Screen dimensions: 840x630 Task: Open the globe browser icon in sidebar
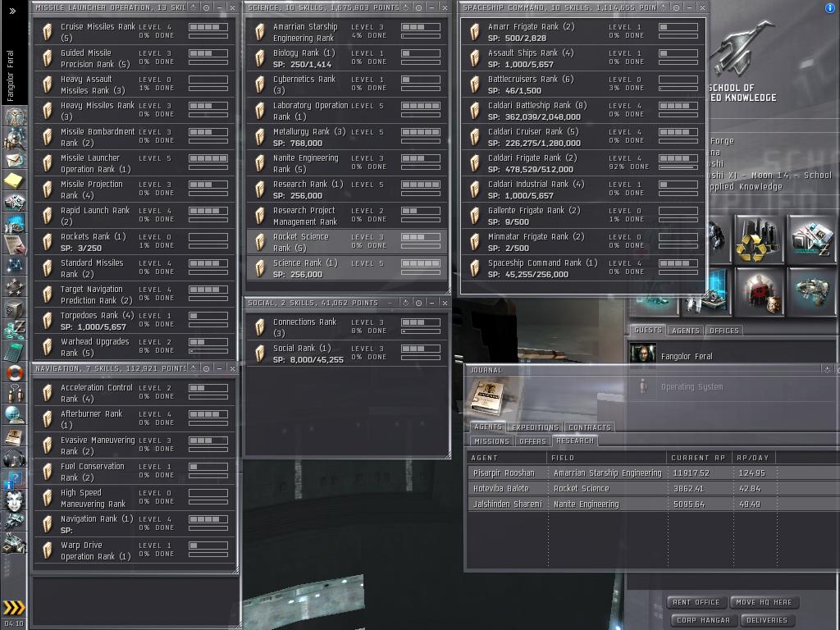tap(15, 415)
